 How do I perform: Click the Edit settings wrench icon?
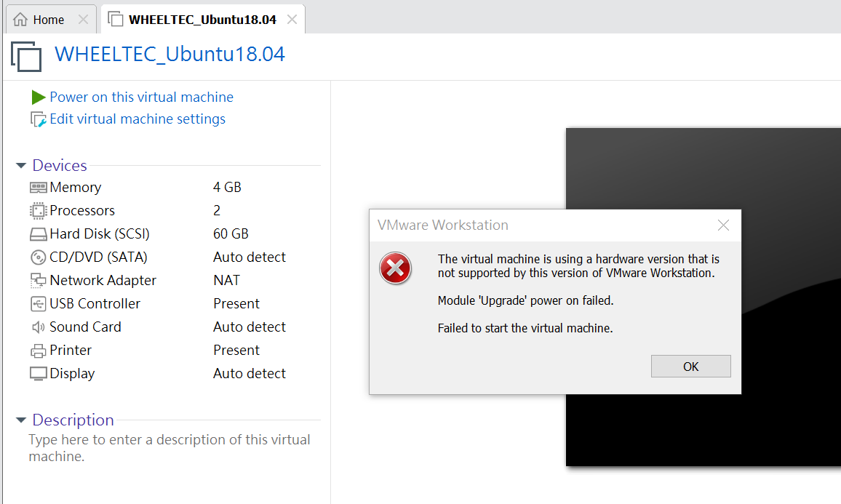38,119
